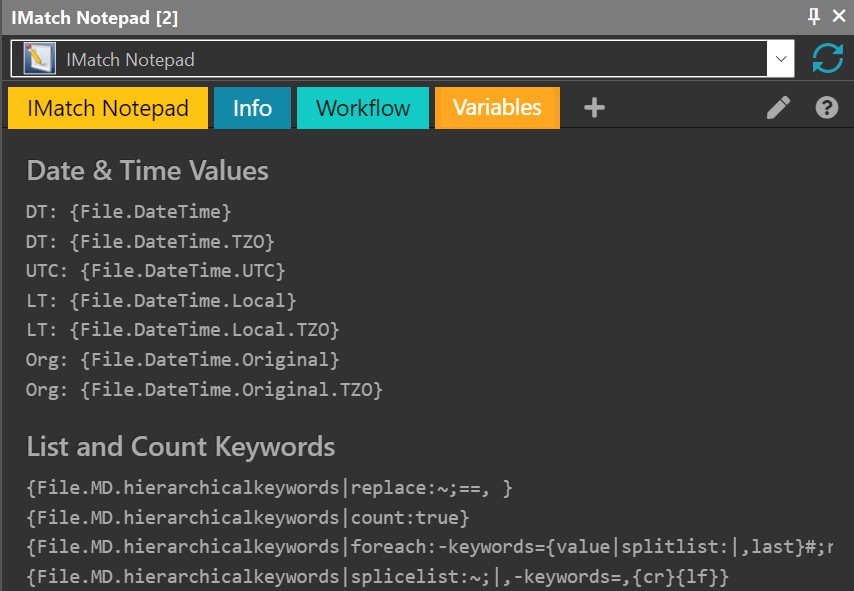Click line 'LT: {File.DateTime.Local.TZO}'

point(183,330)
